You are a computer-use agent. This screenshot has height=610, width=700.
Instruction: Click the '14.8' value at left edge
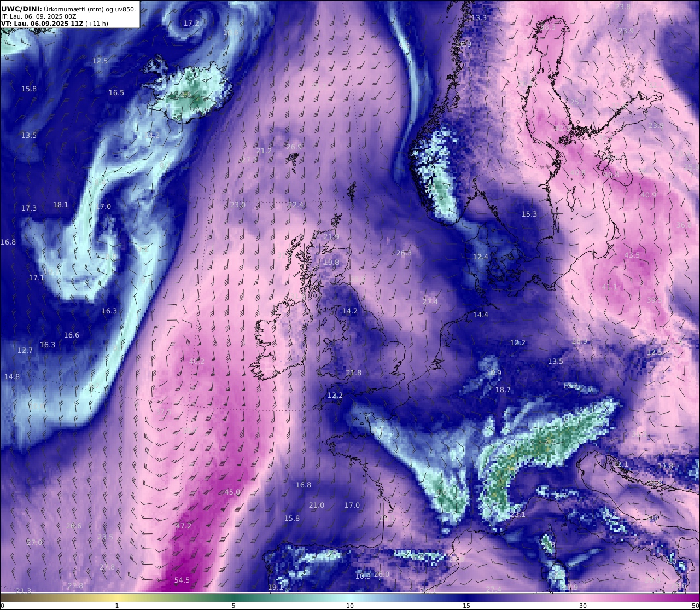[12, 377]
